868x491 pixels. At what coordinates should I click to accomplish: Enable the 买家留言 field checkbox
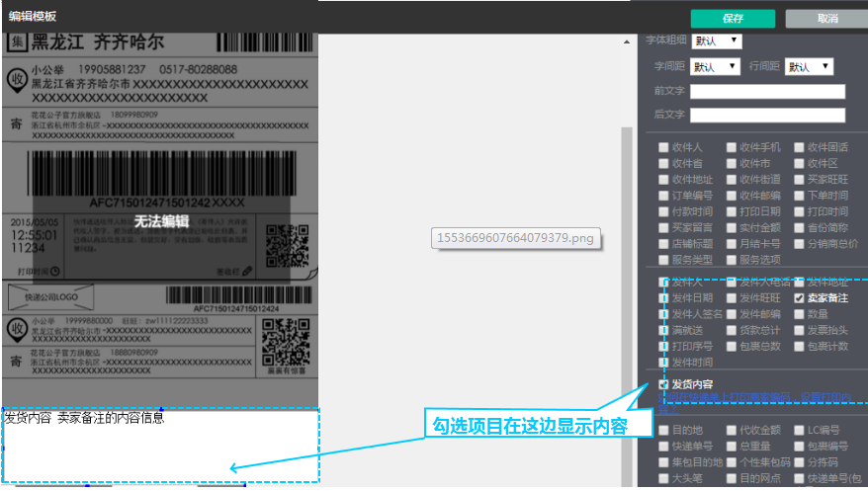(x=663, y=228)
